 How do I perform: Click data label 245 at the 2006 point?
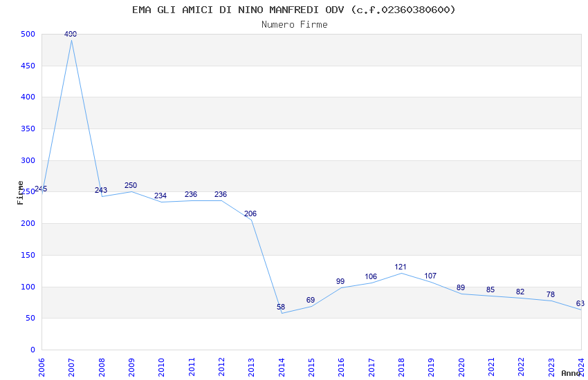click(x=41, y=189)
